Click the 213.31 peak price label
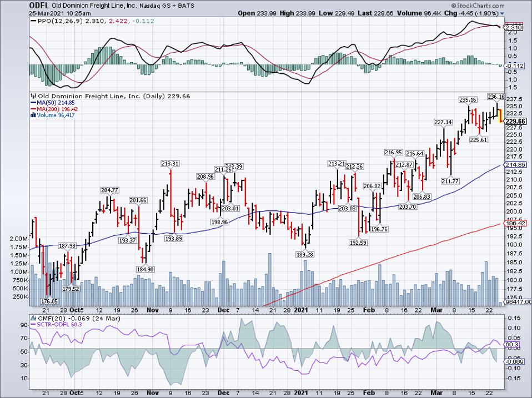This screenshot has width=532, height=398. [x=169, y=164]
